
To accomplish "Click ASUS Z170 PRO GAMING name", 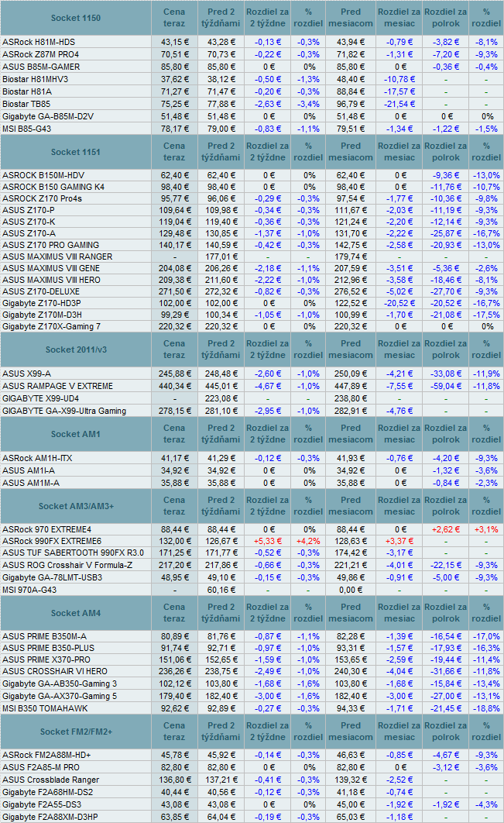I will tap(51, 245).
